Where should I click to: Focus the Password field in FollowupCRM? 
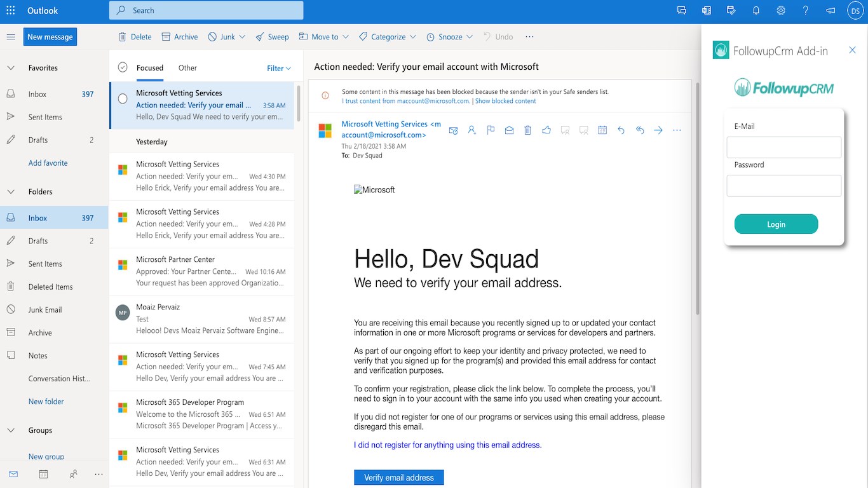784,186
